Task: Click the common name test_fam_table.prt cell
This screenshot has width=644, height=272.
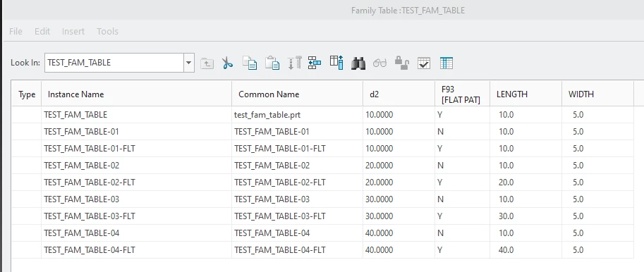Action: pyautogui.click(x=298, y=115)
